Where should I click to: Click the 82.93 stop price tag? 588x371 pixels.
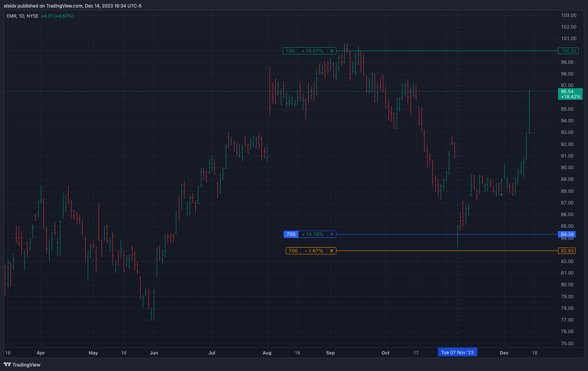click(x=567, y=251)
